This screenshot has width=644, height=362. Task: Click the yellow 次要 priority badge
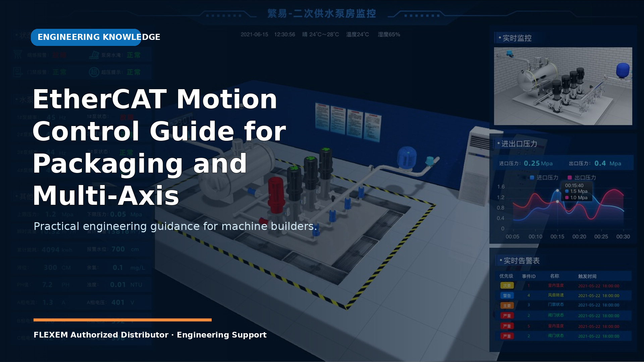click(507, 286)
